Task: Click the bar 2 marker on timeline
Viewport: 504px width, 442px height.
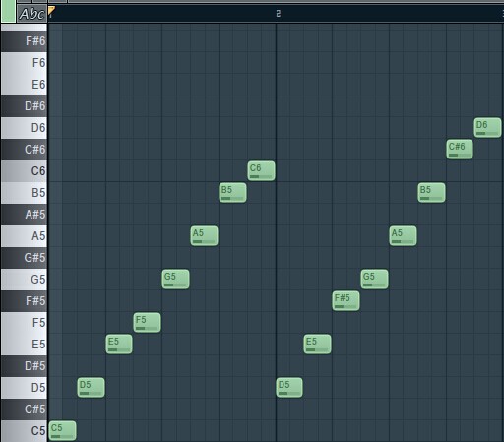Action: coord(278,14)
